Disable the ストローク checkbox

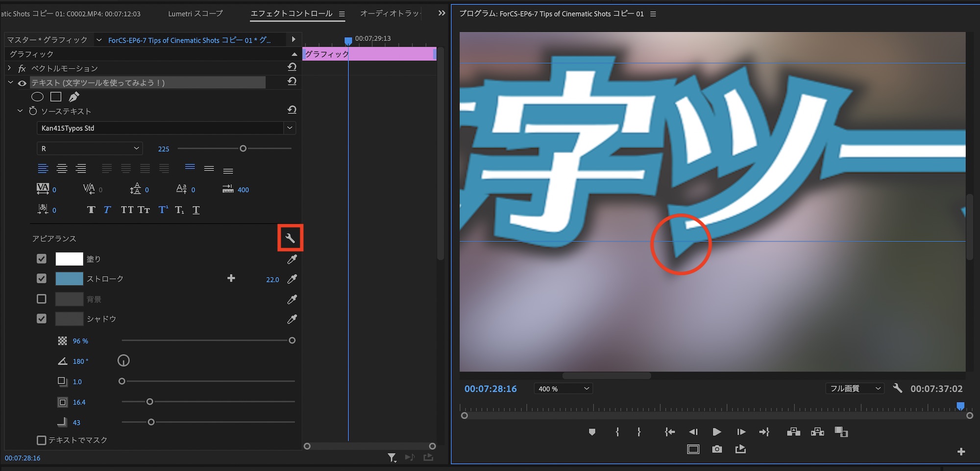[42, 279]
